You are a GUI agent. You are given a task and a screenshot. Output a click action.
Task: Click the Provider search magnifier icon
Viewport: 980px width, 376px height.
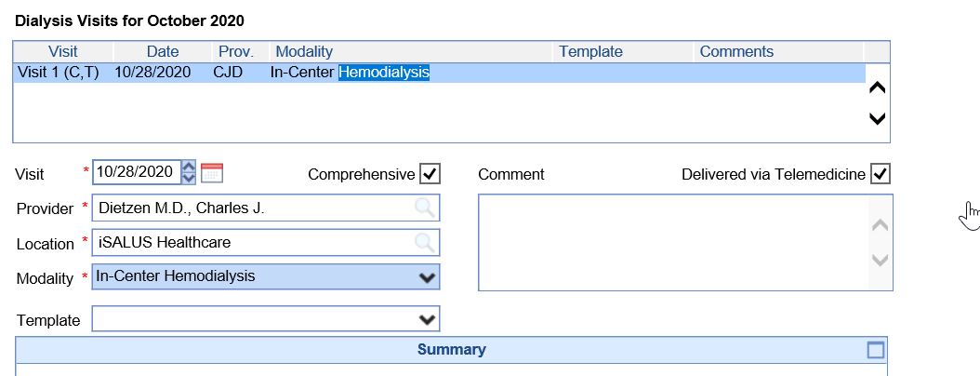click(x=424, y=208)
